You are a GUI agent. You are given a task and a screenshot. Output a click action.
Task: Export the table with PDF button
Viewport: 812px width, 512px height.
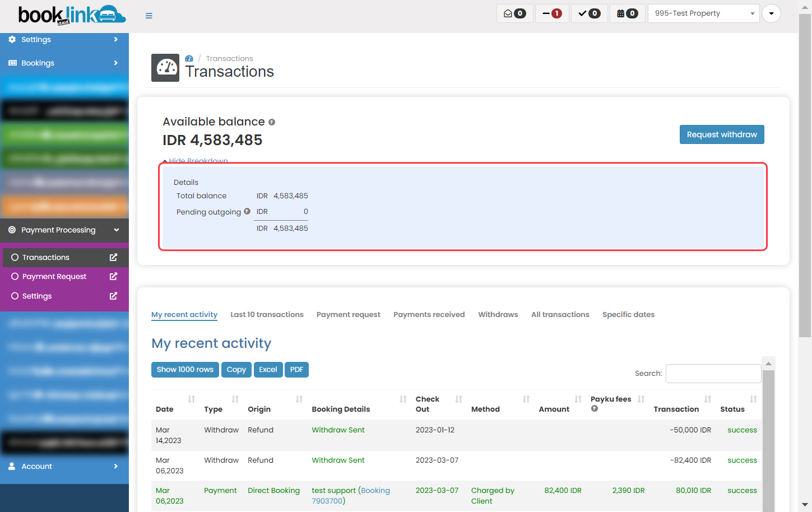[296, 370]
